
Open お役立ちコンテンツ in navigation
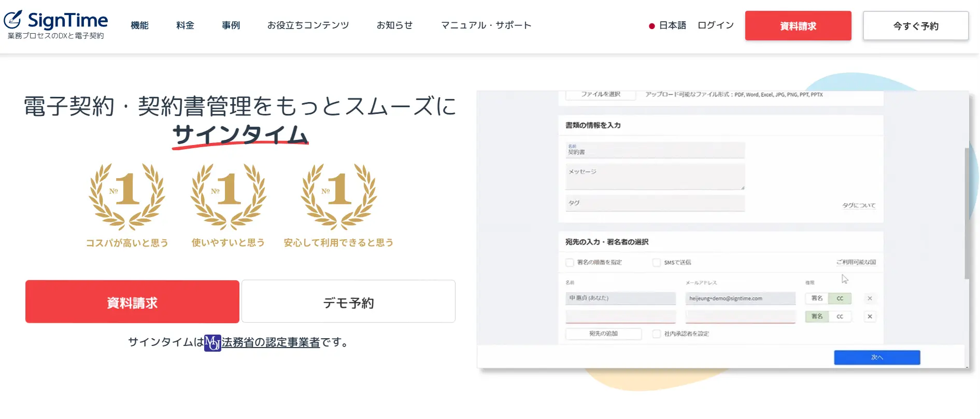point(308,25)
